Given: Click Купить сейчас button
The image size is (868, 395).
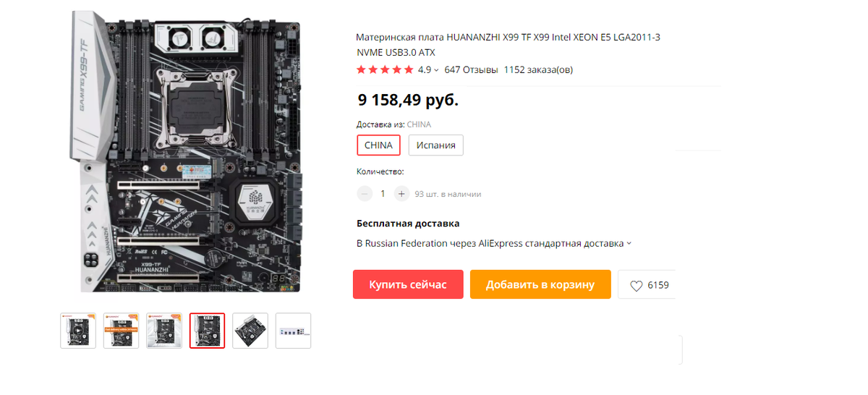Looking at the screenshot, I should pos(408,285).
